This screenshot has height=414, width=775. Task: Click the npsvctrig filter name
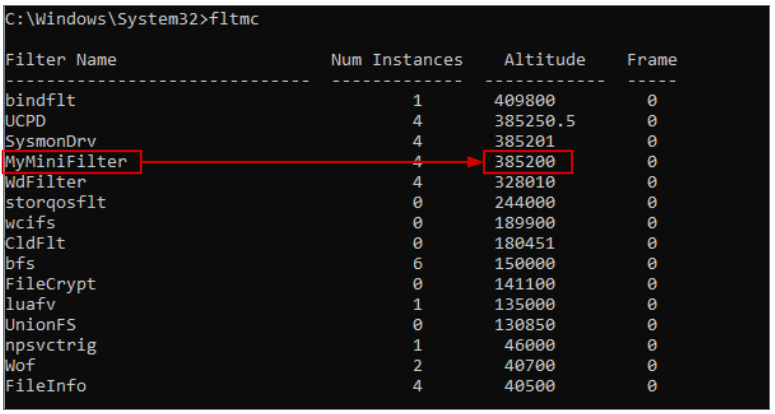click(x=51, y=345)
